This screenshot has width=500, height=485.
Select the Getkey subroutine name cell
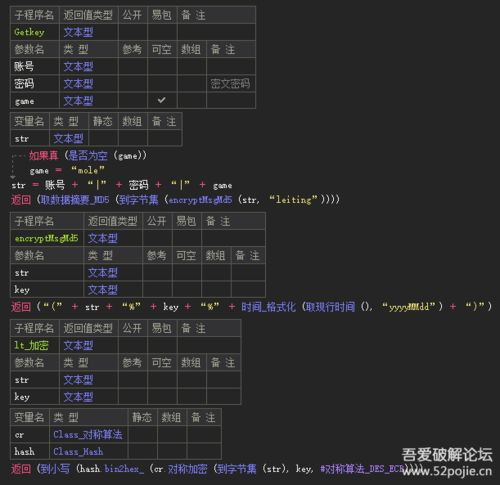click(35, 32)
